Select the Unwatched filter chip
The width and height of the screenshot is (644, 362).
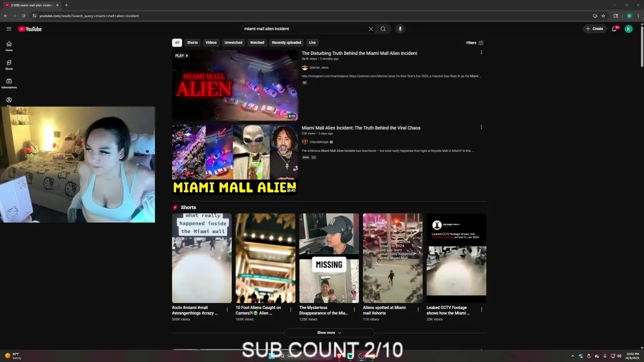pyautogui.click(x=233, y=43)
